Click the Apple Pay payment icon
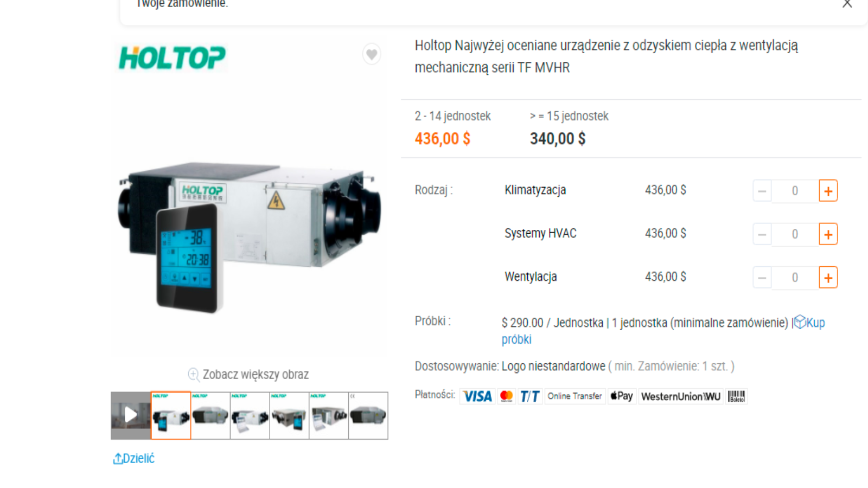The image size is (868, 488). click(622, 396)
